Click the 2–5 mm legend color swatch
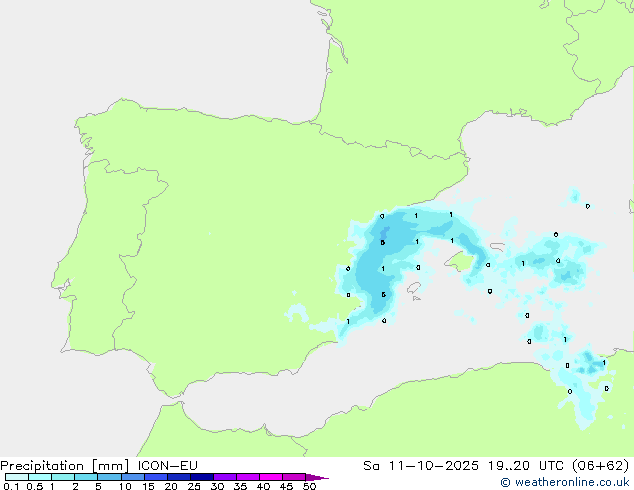The height and width of the screenshot is (490, 634). click(x=86, y=477)
